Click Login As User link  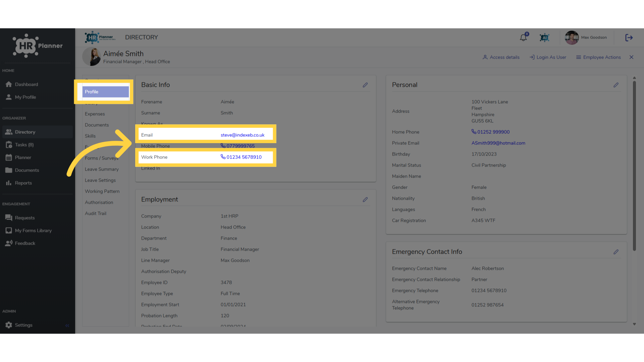[x=548, y=57]
